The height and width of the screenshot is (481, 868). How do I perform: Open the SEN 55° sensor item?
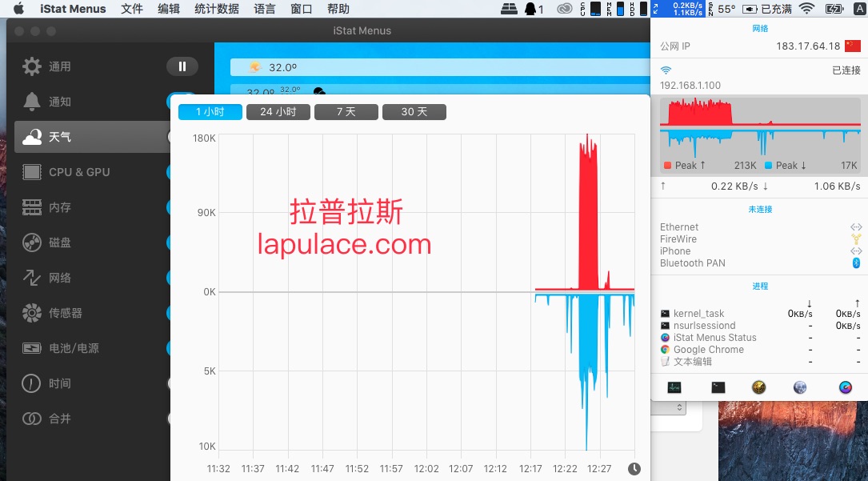[722, 9]
